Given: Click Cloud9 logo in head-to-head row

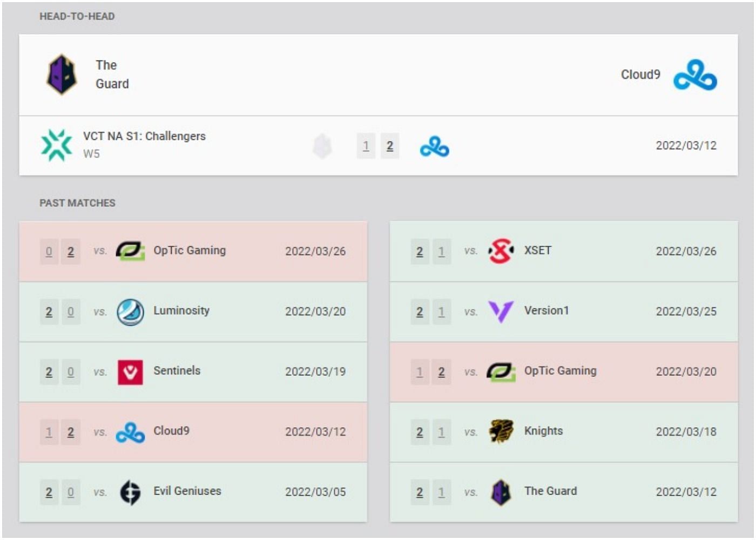Looking at the screenshot, I should click(435, 146).
